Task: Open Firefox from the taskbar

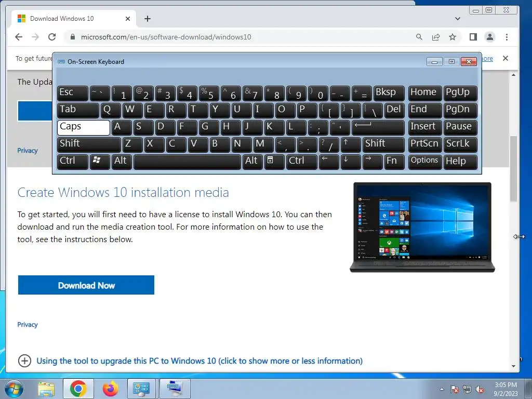Action: coord(111,389)
